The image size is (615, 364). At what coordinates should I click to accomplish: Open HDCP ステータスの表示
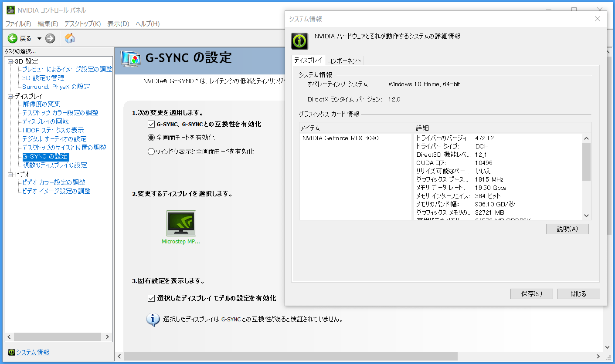click(x=53, y=130)
